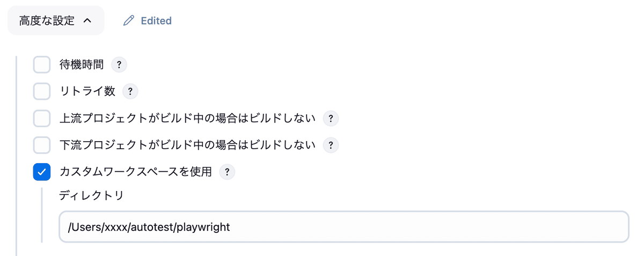Screen dimensions: 644x256
Task: Enable the 待機時間 checkbox
Action: [42, 65]
